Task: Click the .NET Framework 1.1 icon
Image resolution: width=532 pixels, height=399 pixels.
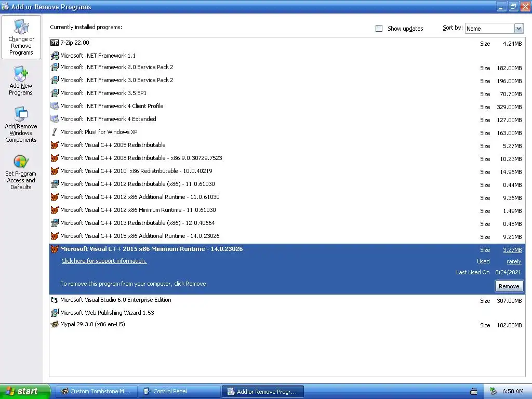Action: 54,56
